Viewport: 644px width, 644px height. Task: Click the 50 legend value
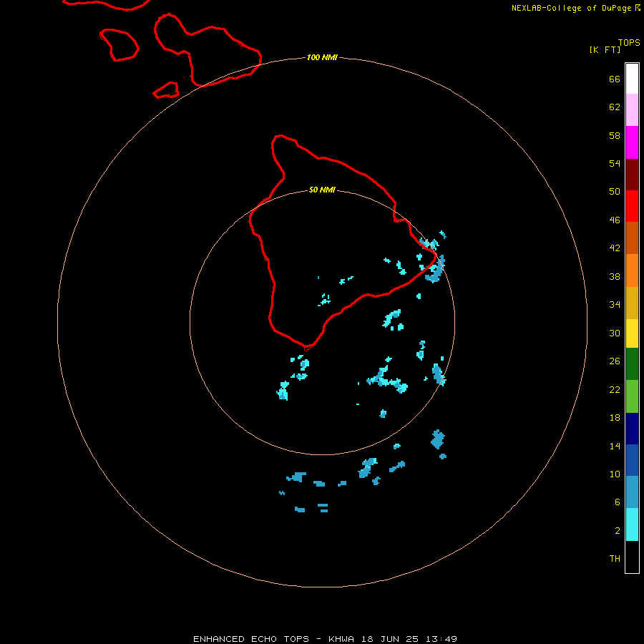pyautogui.click(x=615, y=191)
